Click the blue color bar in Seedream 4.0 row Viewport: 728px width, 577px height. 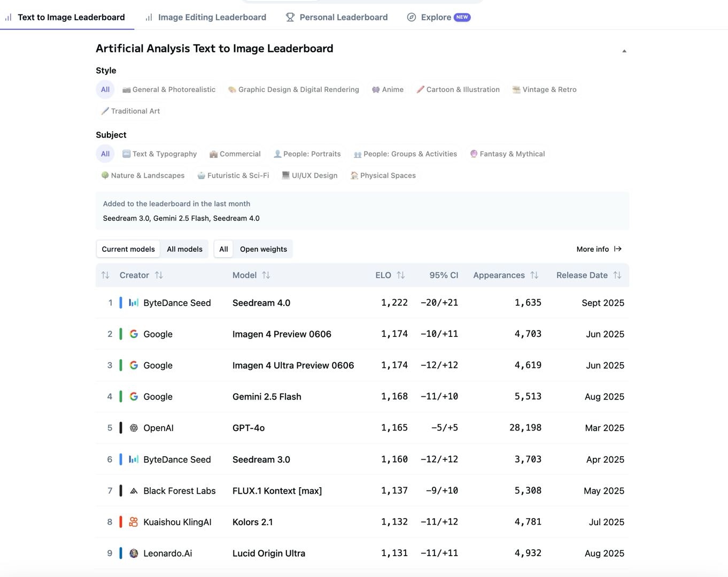121,303
